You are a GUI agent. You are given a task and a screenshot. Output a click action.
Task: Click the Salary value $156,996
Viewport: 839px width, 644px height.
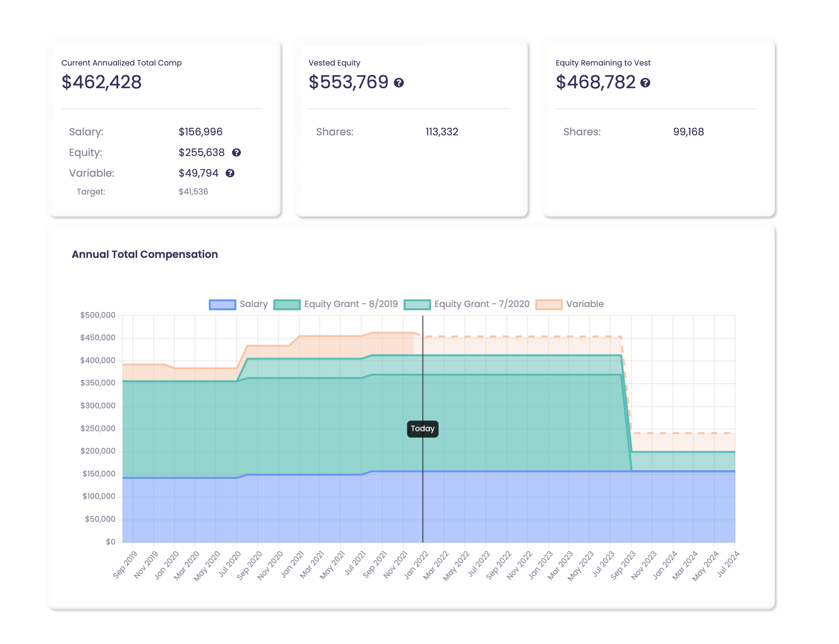coord(200,131)
